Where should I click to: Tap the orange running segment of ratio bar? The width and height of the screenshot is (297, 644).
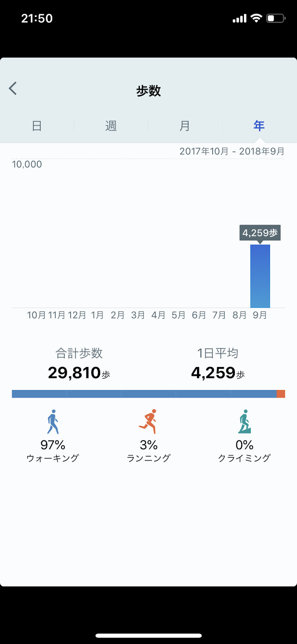point(281,394)
